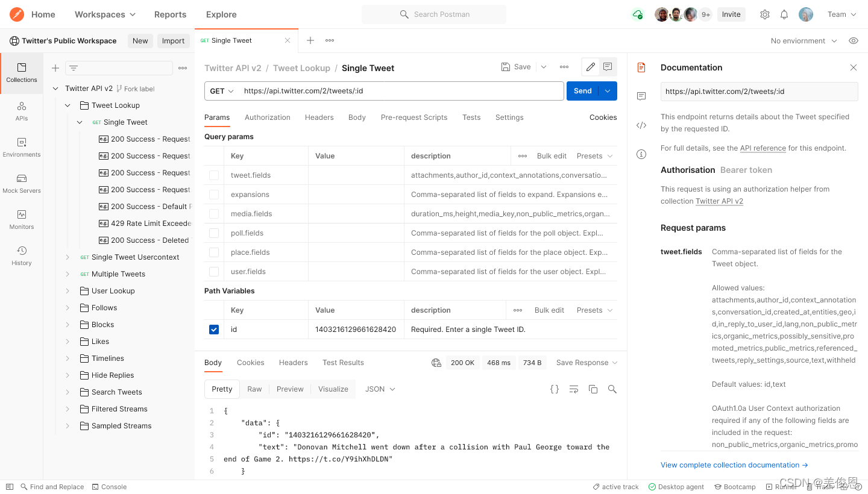Switch to the Authorization tab
The width and height of the screenshot is (868, 494).
click(x=268, y=117)
